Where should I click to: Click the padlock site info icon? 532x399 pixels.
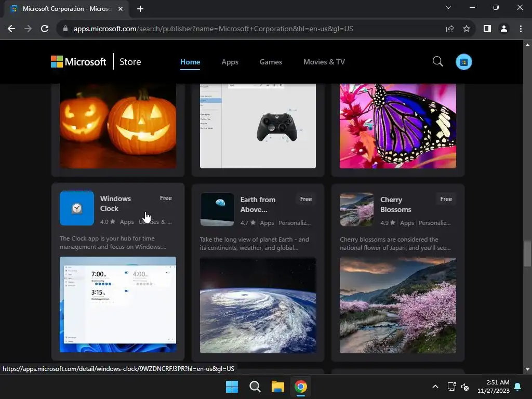click(65, 29)
